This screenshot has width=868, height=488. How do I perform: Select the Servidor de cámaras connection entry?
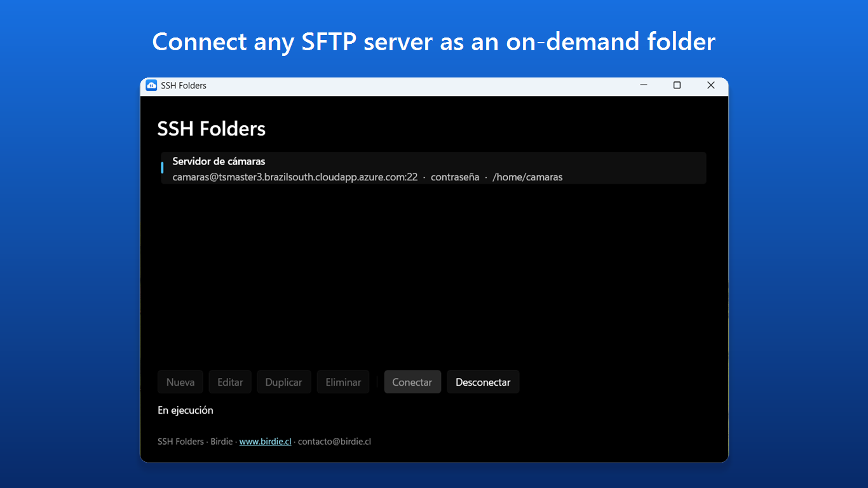click(x=433, y=168)
